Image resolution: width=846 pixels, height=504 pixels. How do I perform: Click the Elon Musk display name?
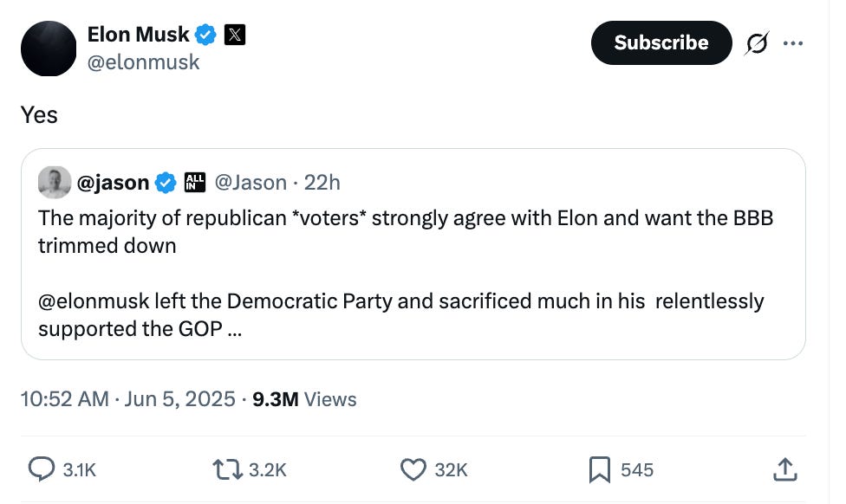(x=138, y=35)
